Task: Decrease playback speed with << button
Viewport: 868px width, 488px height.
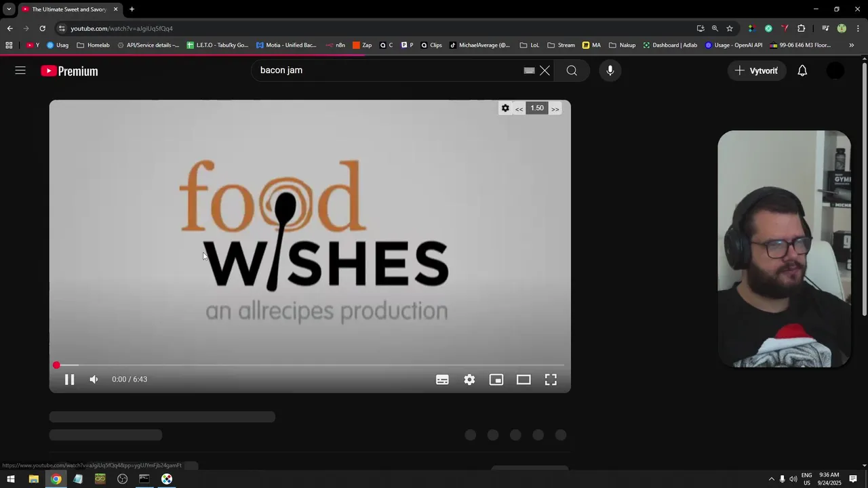Action: tap(519, 108)
